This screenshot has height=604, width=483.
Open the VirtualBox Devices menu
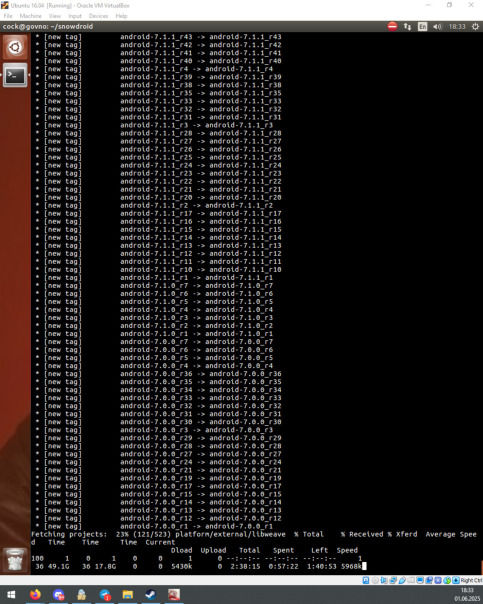pyautogui.click(x=98, y=16)
